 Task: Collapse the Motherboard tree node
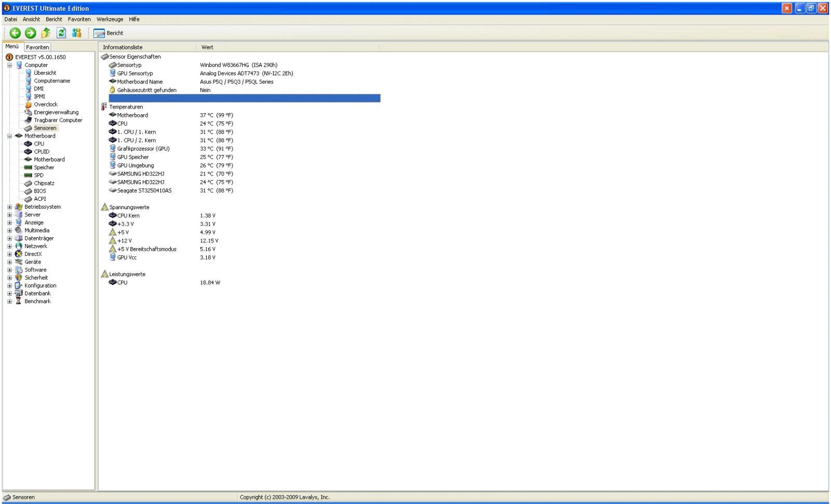pos(9,136)
